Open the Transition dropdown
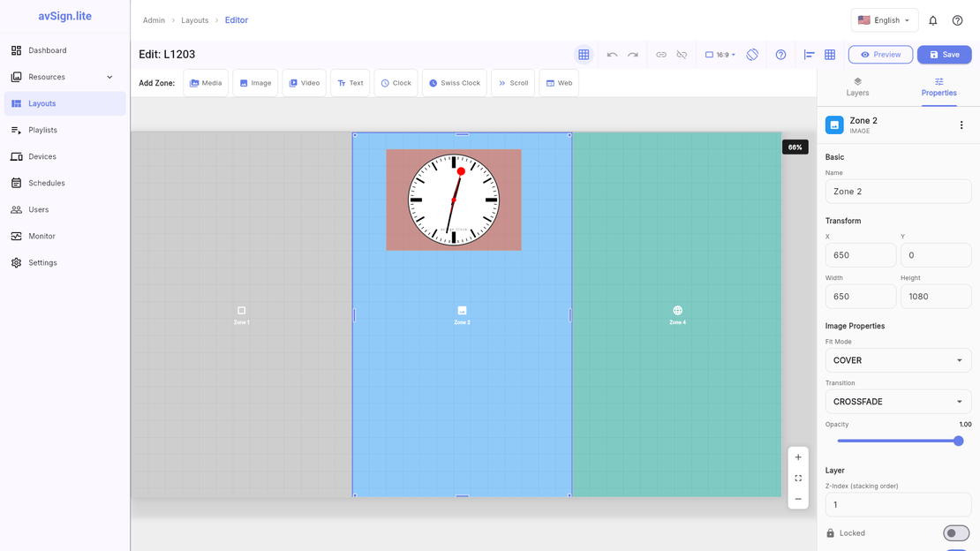 [x=898, y=401]
